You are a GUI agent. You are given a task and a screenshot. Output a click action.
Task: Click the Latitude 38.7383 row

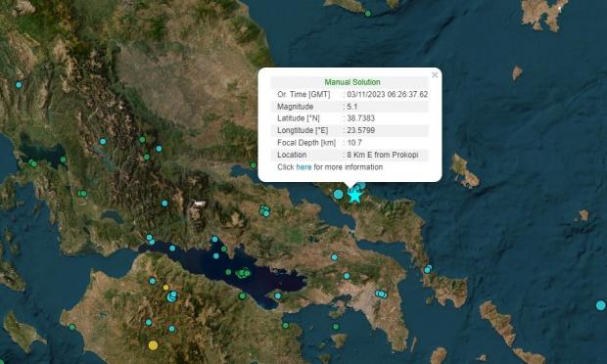click(350, 118)
